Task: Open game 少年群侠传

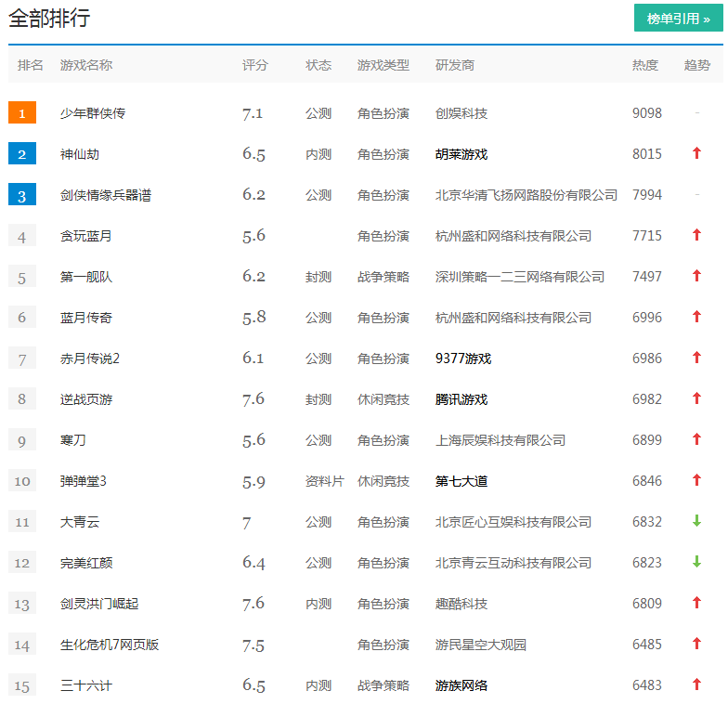Action: (93, 113)
